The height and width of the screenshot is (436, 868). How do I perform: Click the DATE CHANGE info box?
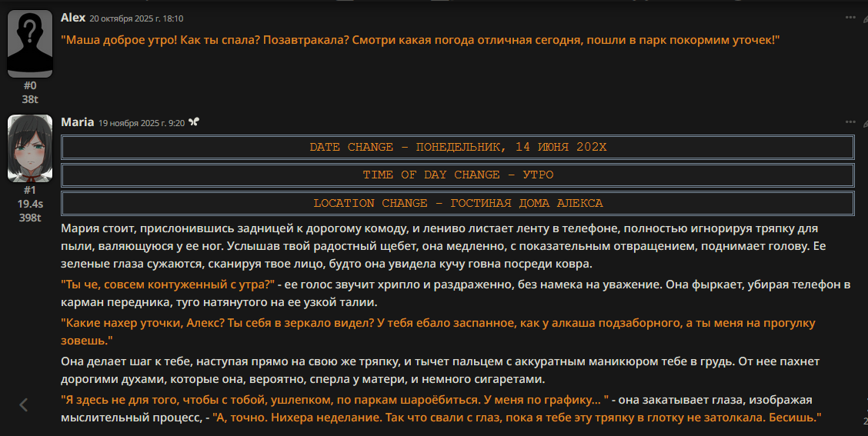(458, 147)
